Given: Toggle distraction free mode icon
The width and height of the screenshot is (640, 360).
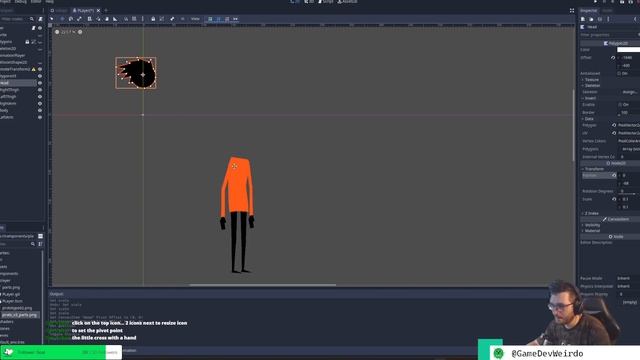Looking at the screenshot, I should (571, 10).
